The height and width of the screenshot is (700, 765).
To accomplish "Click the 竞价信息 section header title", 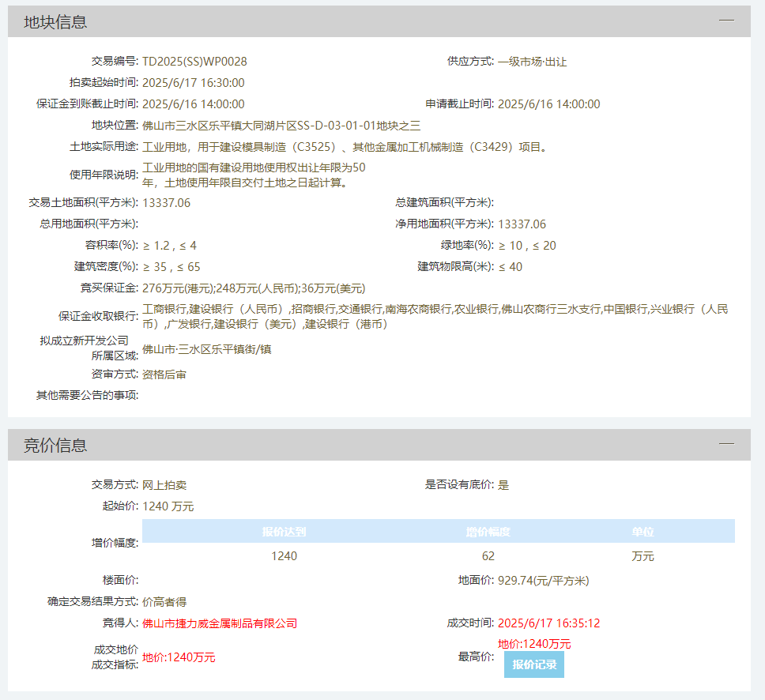I will click(x=55, y=446).
